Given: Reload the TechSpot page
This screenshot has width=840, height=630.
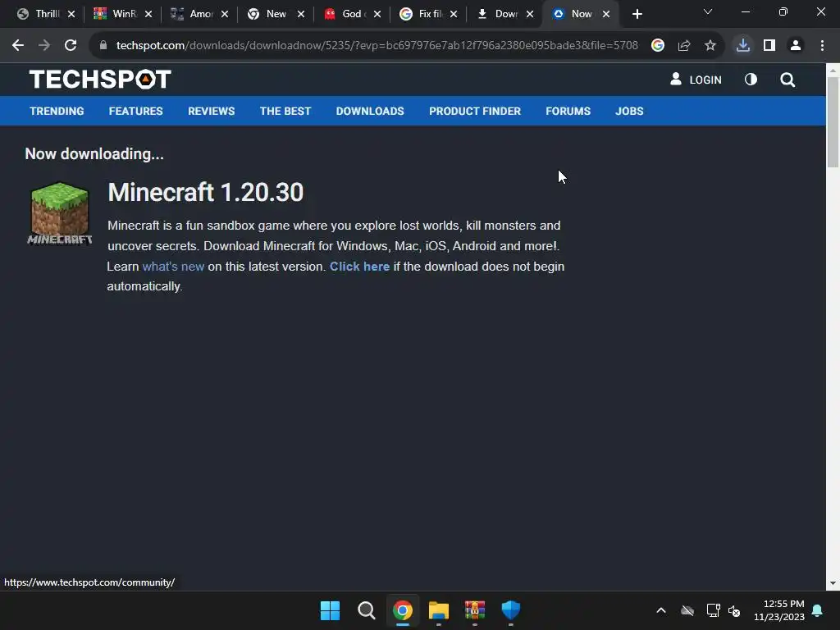Looking at the screenshot, I should 71,46.
